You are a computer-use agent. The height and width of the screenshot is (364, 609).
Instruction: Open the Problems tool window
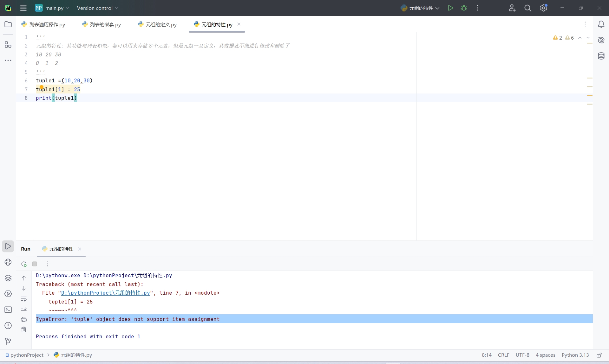pyautogui.click(x=8, y=325)
